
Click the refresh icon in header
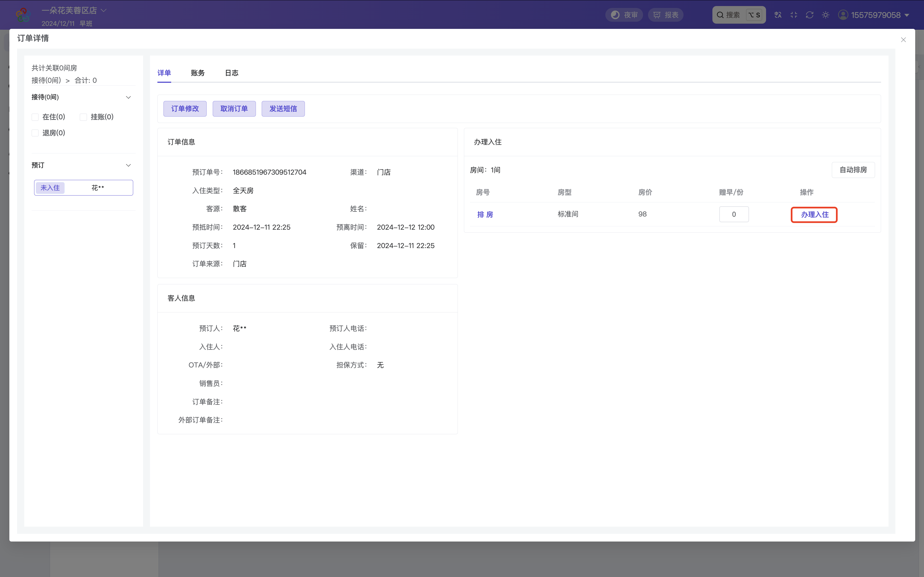(x=810, y=15)
